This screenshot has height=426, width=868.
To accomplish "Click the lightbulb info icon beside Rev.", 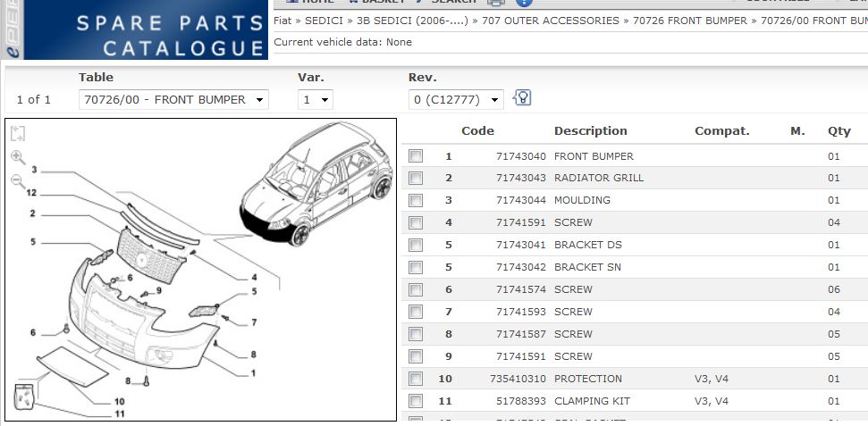I will (x=522, y=98).
